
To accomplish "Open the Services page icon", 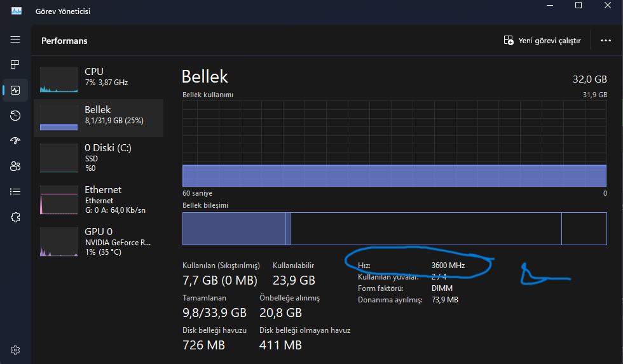I will [x=15, y=217].
